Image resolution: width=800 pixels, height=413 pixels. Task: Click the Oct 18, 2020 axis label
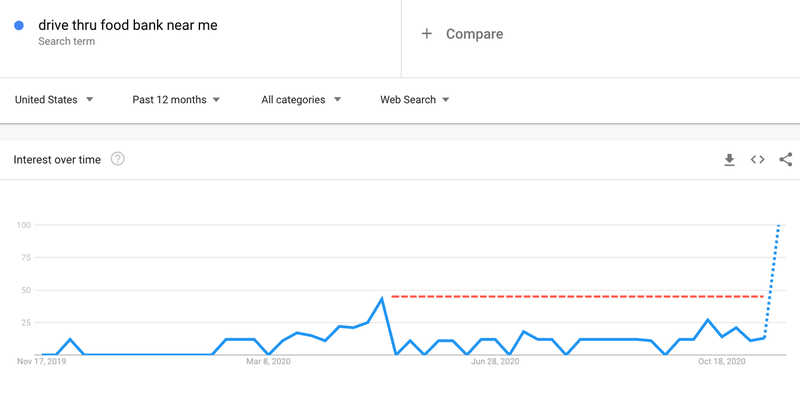point(721,362)
